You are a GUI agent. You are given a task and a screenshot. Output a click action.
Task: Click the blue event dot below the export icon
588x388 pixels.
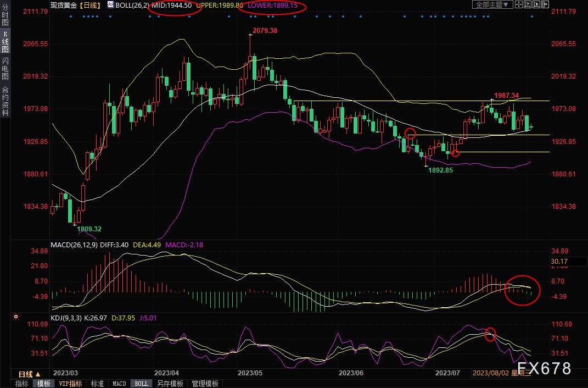pyautogui.click(x=531, y=16)
